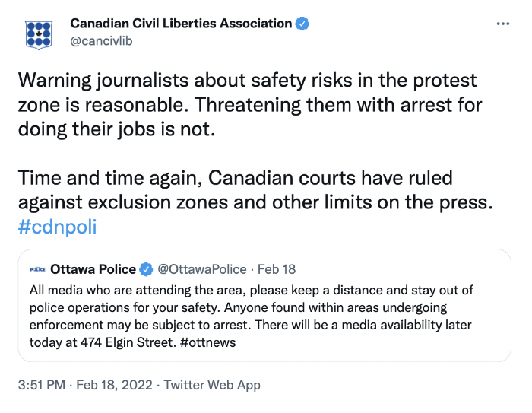532x413 pixels.
Task: Click the blue verified badge beside Canadian Civil Liberties Association
Action: click(x=302, y=24)
